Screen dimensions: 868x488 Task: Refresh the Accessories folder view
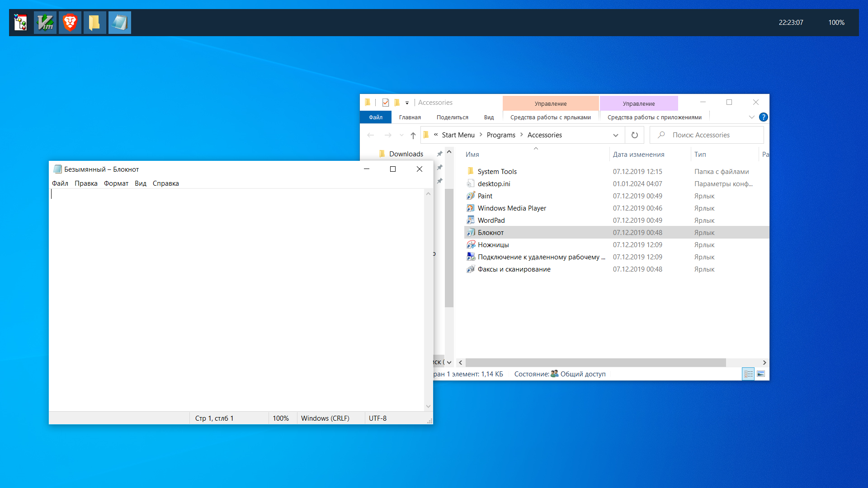[x=635, y=135]
